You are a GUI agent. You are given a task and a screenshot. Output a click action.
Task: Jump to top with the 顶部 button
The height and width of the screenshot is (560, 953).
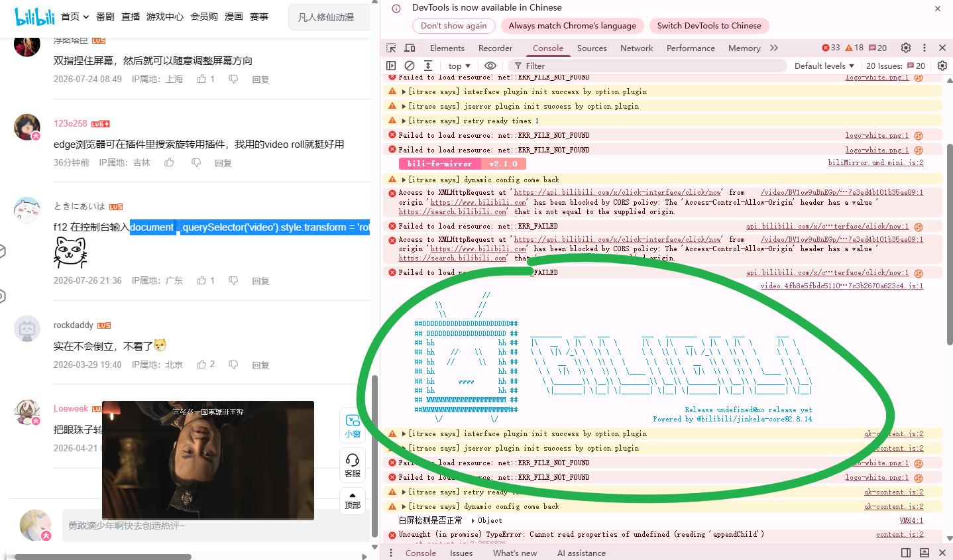pyautogui.click(x=353, y=500)
